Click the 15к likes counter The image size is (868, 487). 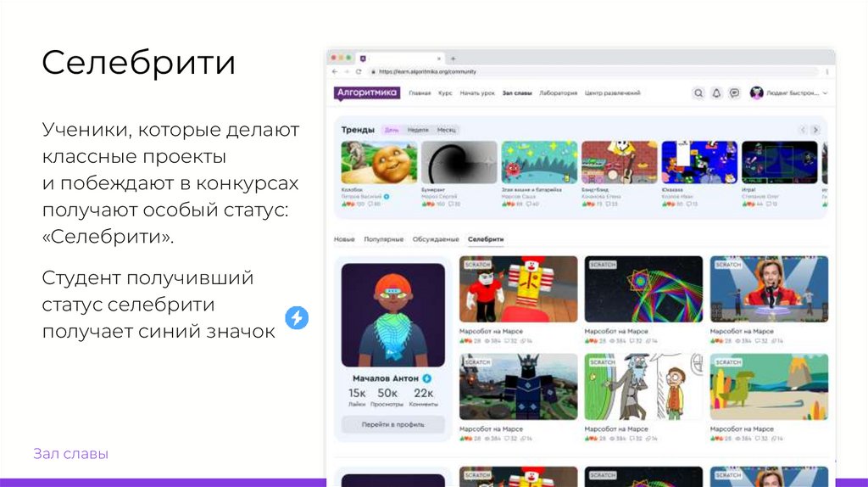pyautogui.click(x=357, y=393)
